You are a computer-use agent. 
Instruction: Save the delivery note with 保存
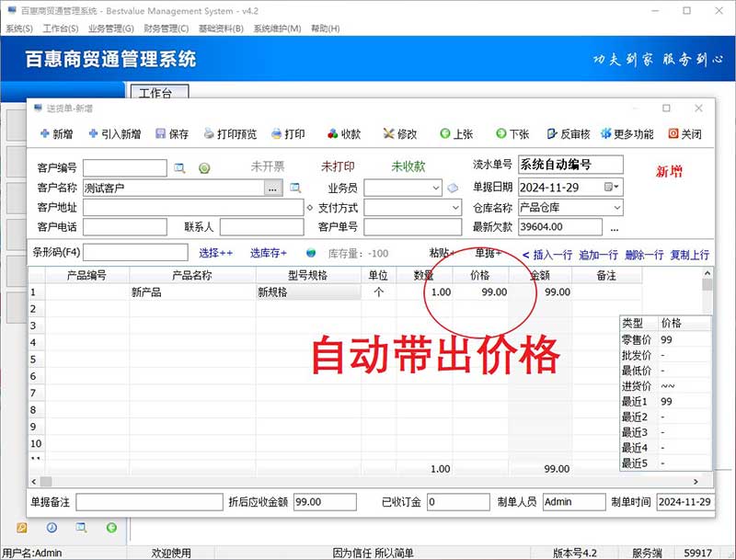172,134
